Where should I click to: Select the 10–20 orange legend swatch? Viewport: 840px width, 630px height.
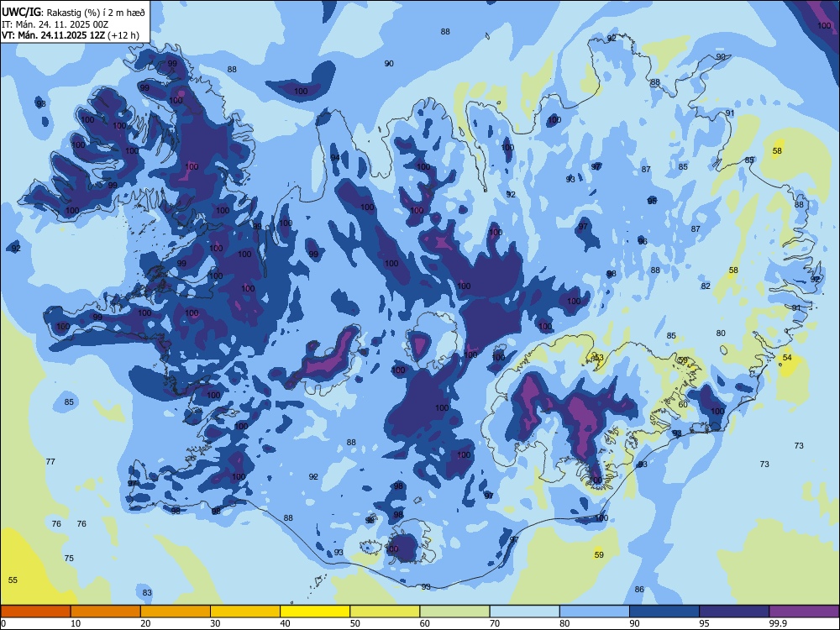click(x=106, y=612)
